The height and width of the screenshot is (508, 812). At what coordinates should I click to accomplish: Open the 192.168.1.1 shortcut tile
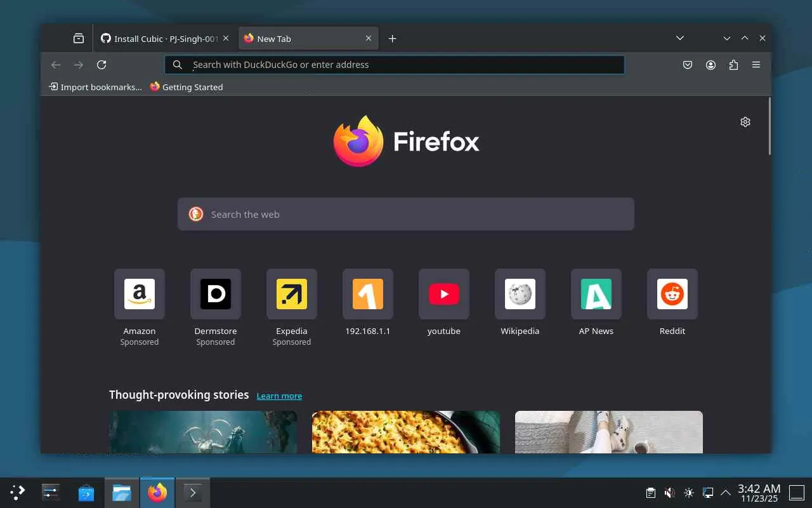click(368, 294)
